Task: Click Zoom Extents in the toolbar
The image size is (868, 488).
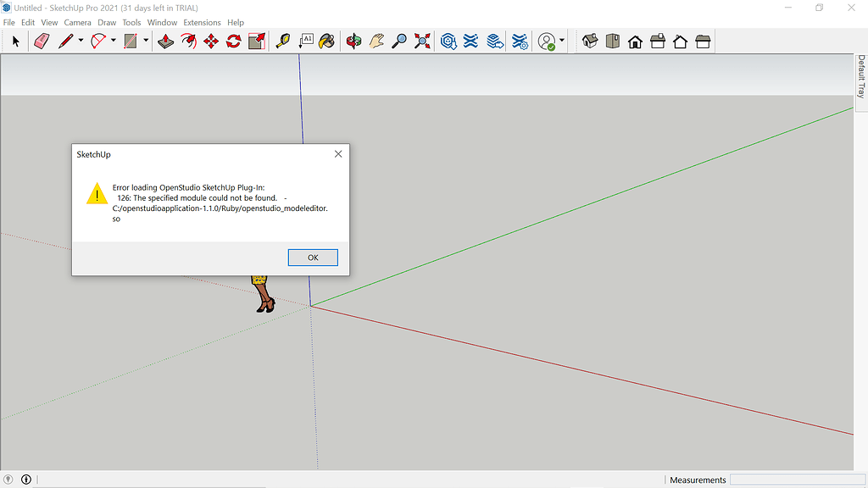Action: pos(421,40)
